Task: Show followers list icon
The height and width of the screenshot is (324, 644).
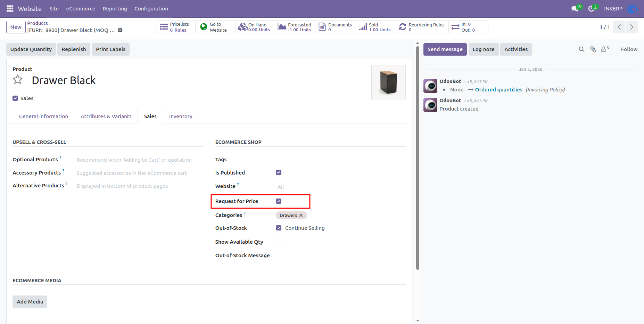Action: pos(605,49)
